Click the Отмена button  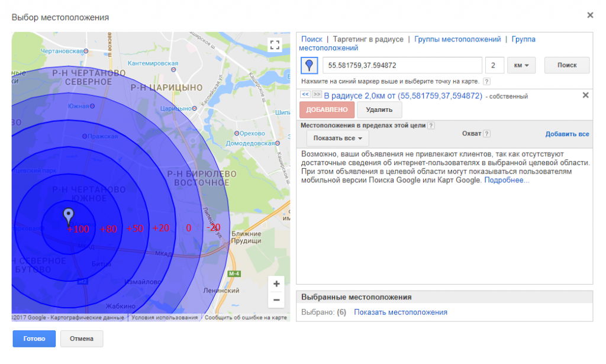click(x=82, y=339)
